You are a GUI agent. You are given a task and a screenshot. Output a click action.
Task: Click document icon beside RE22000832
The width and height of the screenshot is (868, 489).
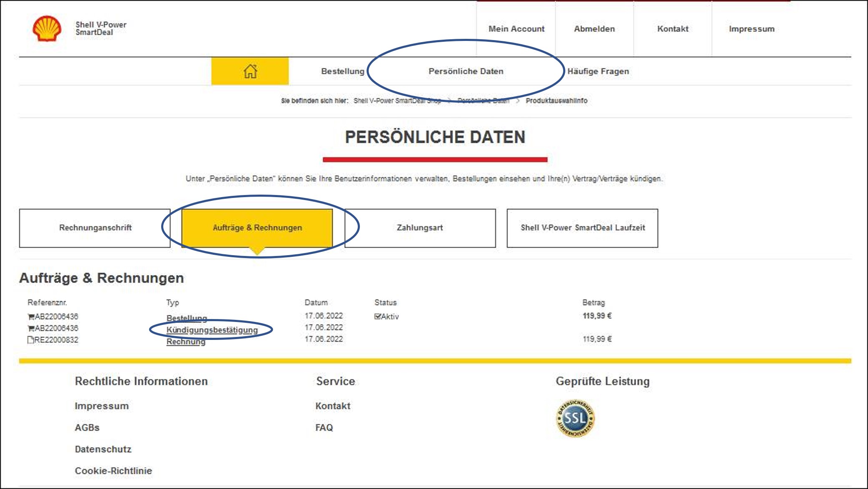pyautogui.click(x=30, y=340)
